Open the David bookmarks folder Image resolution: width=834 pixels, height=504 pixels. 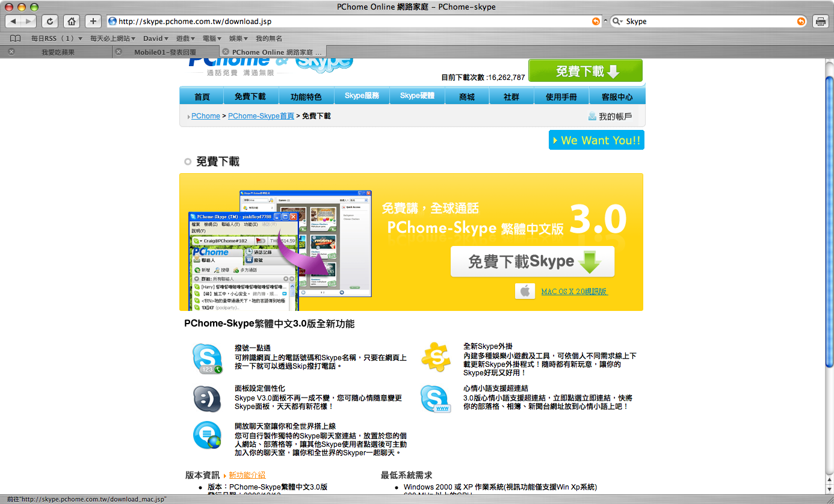click(156, 38)
